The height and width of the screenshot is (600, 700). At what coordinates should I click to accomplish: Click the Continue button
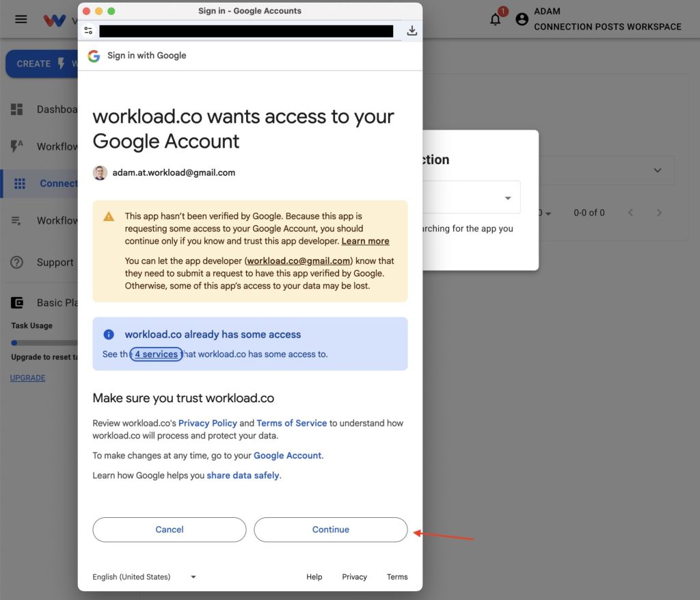point(330,530)
